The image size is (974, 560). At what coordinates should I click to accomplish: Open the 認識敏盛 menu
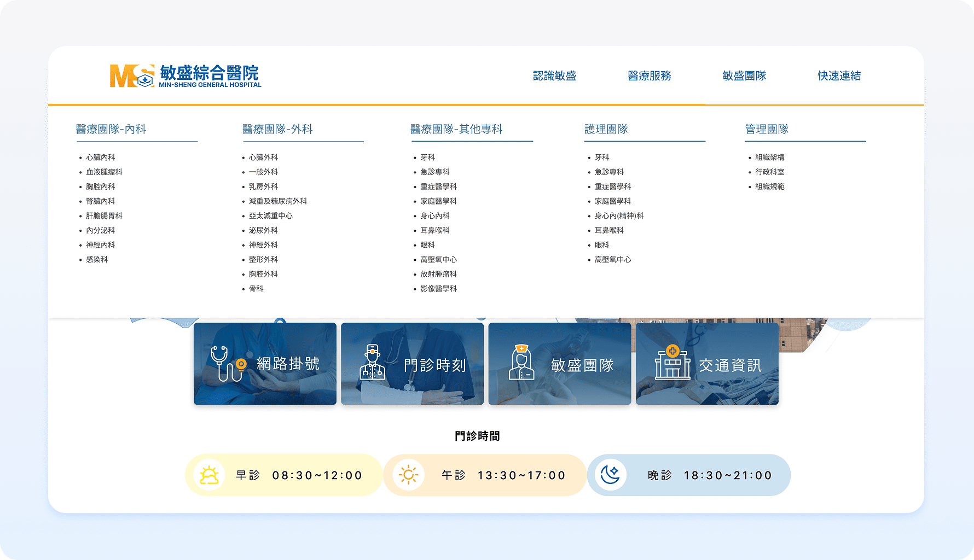(555, 76)
